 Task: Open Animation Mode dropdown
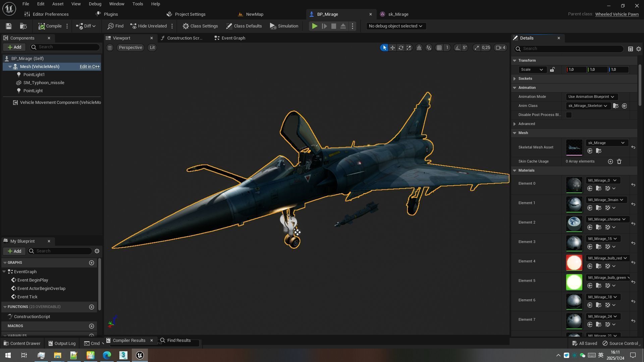(x=592, y=97)
